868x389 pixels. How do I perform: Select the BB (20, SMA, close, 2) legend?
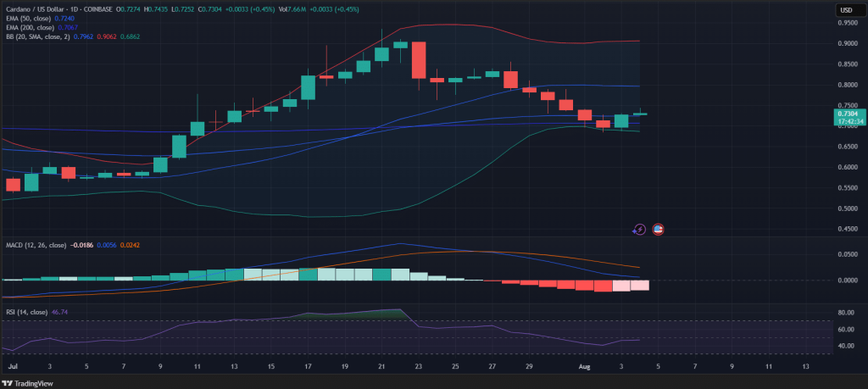[x=37, y=36]
